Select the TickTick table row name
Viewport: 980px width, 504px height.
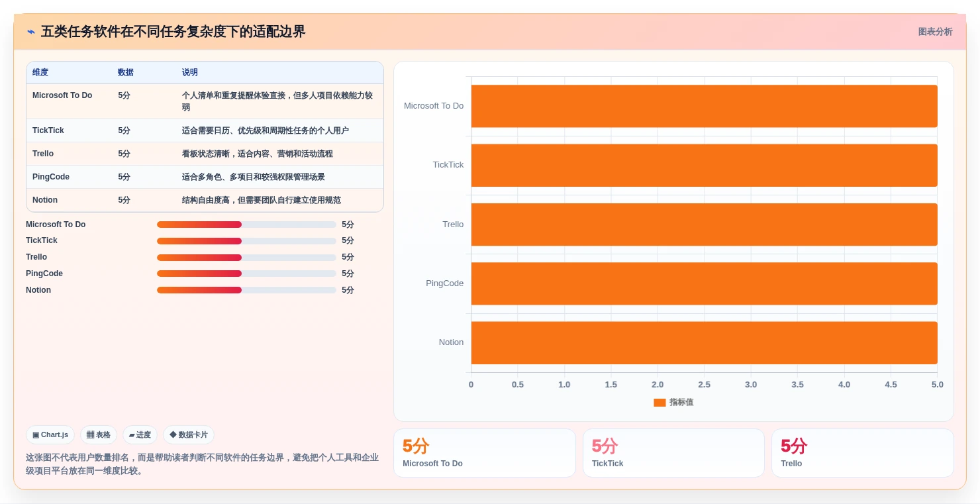coord(48,130)
